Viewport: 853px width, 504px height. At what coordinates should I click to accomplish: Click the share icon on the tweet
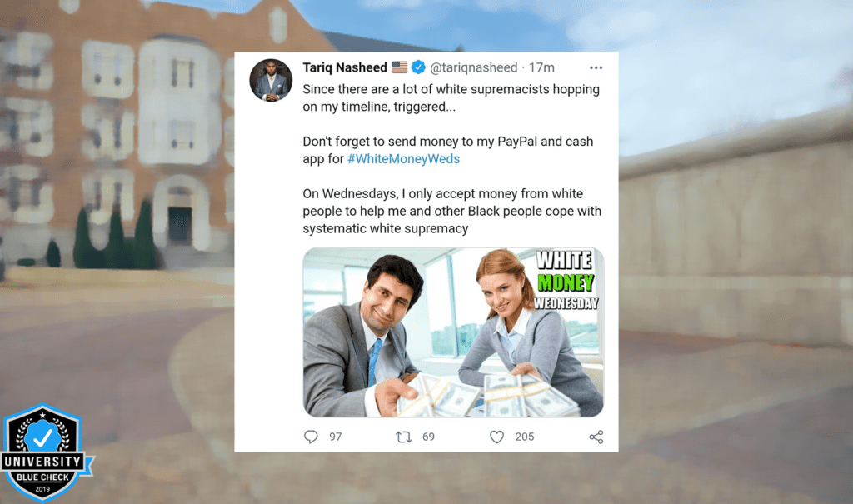click(596, 437)
